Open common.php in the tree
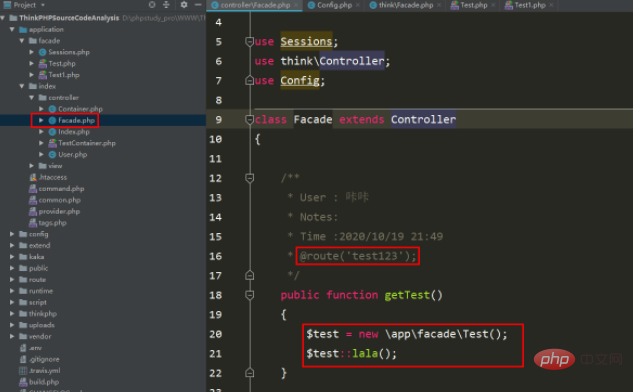This screenshot has width=633, height=392. click(60, 200)
